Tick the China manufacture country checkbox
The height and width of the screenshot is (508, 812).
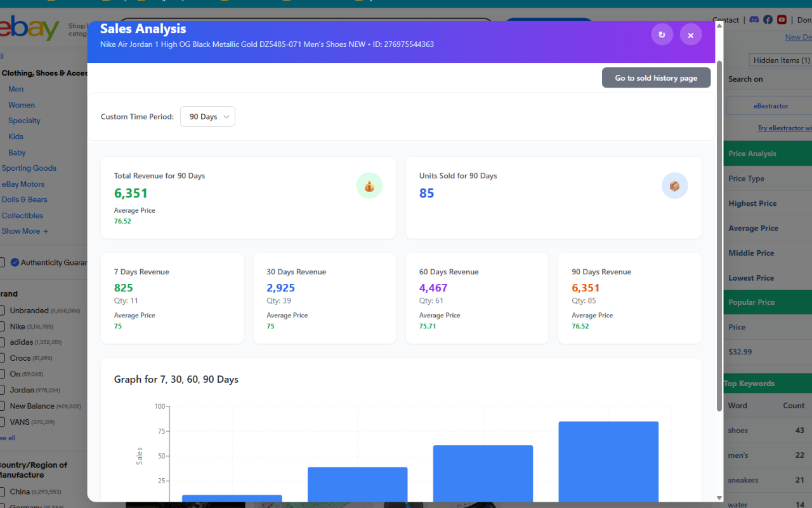tap(2, 491)
